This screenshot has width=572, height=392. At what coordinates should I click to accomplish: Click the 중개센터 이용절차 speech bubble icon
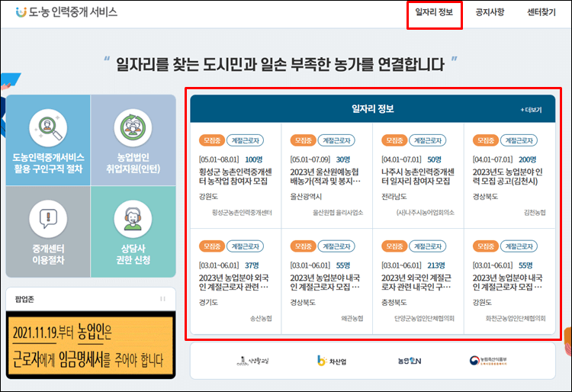coord(48,219)
